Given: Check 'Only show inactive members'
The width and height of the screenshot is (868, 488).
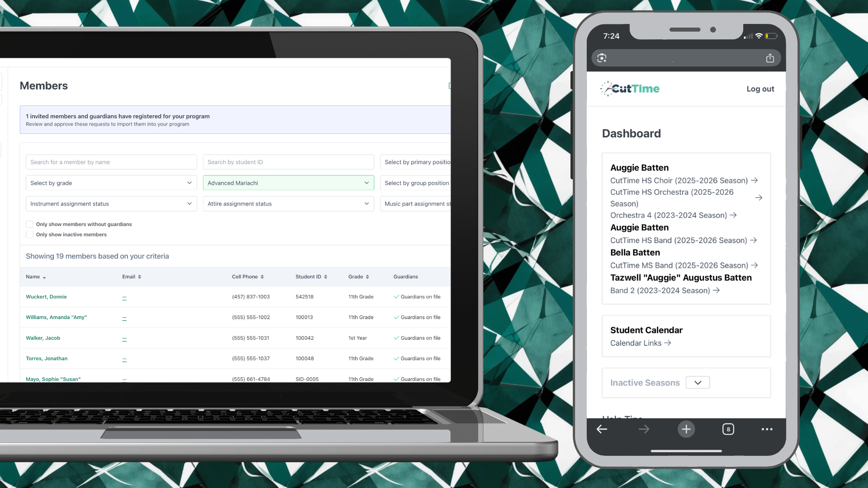Looking at the screenshot, I should point(29,235).
